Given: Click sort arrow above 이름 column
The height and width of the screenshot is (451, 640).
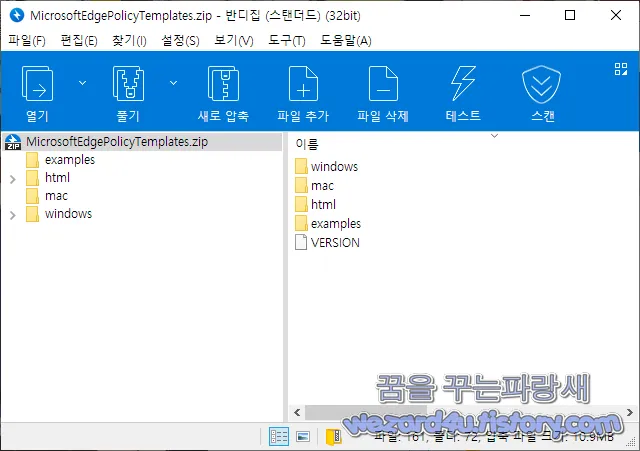Looking at the screenshot, I should point(494,136).
